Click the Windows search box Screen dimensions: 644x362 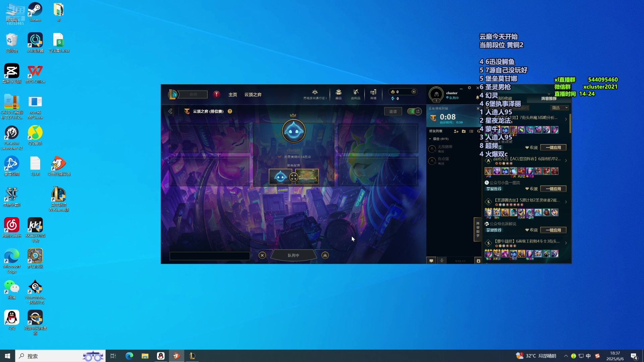[60, 356]
